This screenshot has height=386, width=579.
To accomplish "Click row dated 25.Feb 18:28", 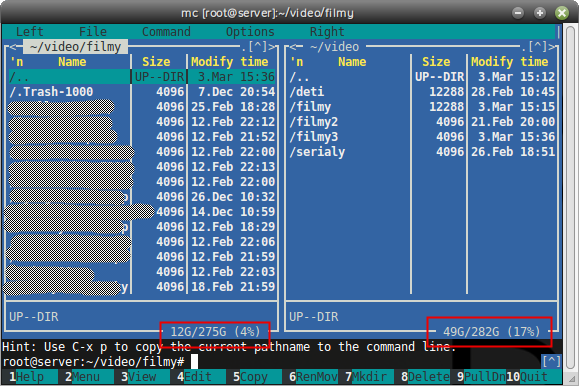I will tap(142, 107).
